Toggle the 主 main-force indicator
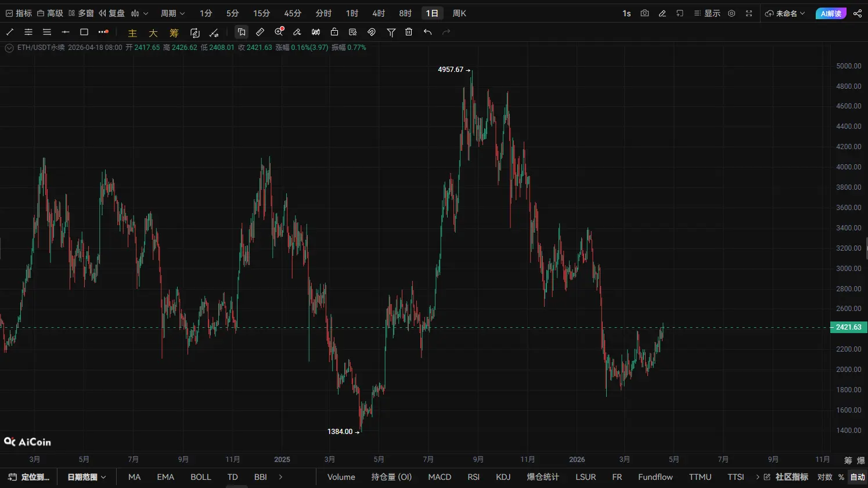The image size is (868, 488). click(132, 33)
